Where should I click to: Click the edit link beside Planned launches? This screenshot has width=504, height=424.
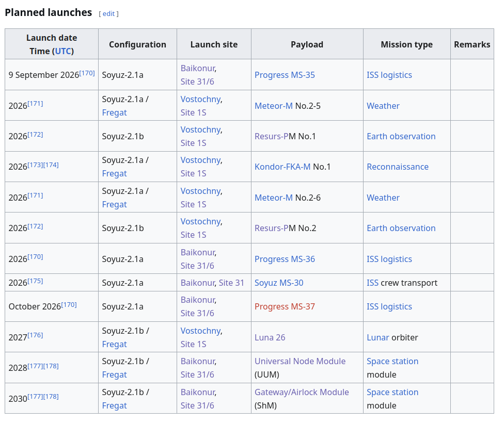(108, 14)
